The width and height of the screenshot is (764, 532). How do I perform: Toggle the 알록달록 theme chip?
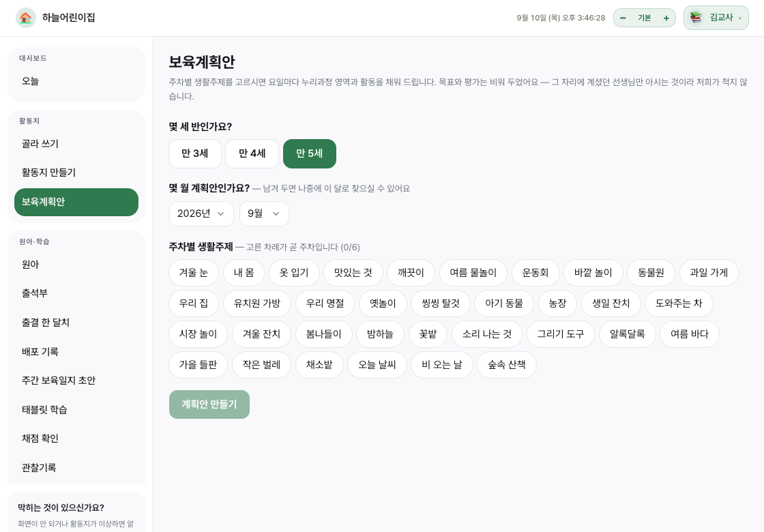point(628,334)
